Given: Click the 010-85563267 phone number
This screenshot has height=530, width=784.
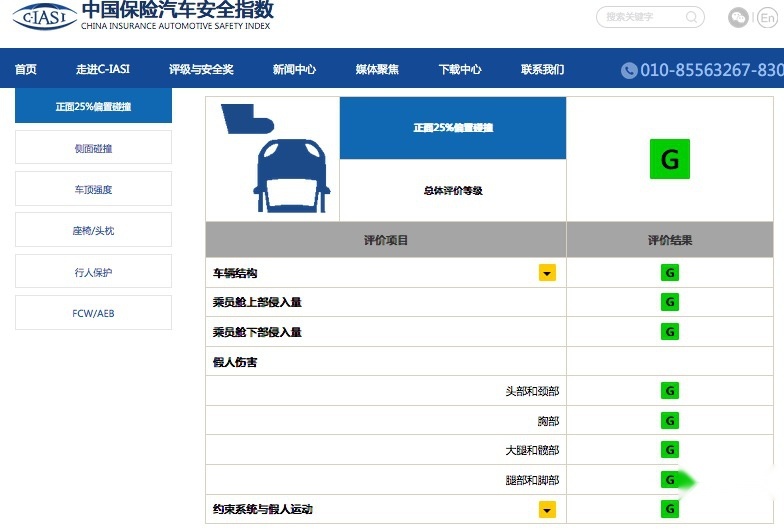Looking at the screenshot, I should click(x=712, y=70).
